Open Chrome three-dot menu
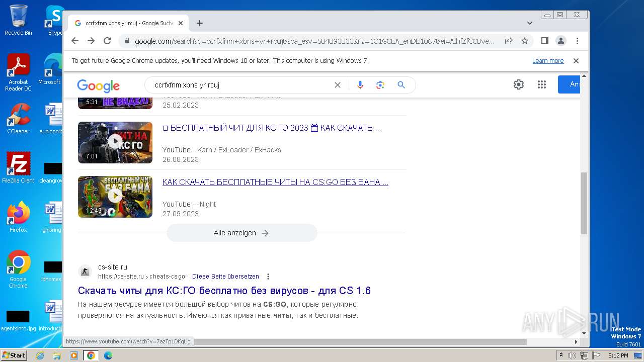The image size is (644, 362). pos(577,41)
